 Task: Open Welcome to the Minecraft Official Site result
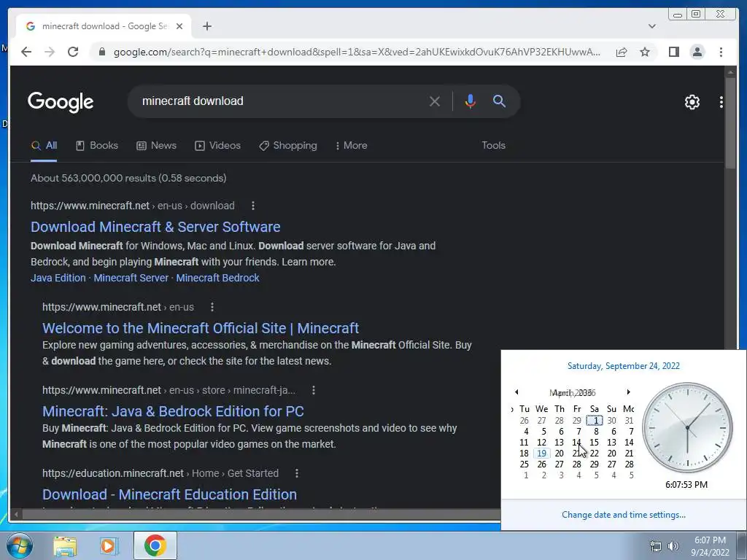click(201, 328)
